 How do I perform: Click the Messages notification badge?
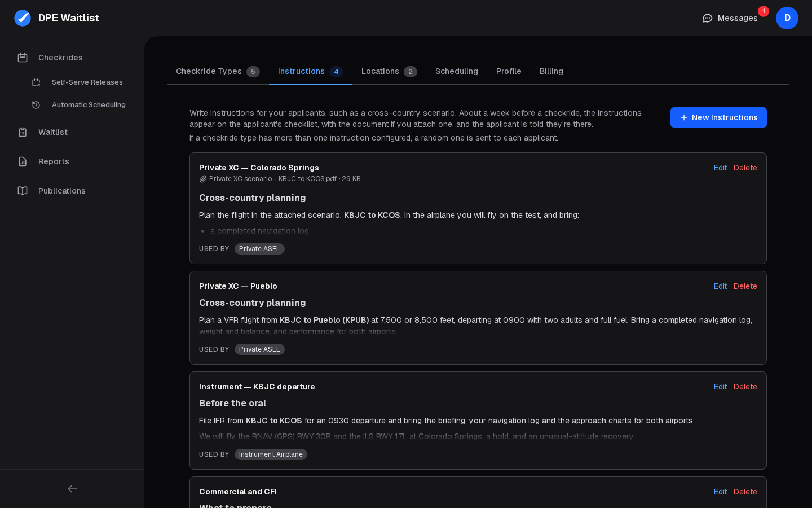[x=764, y=11]
